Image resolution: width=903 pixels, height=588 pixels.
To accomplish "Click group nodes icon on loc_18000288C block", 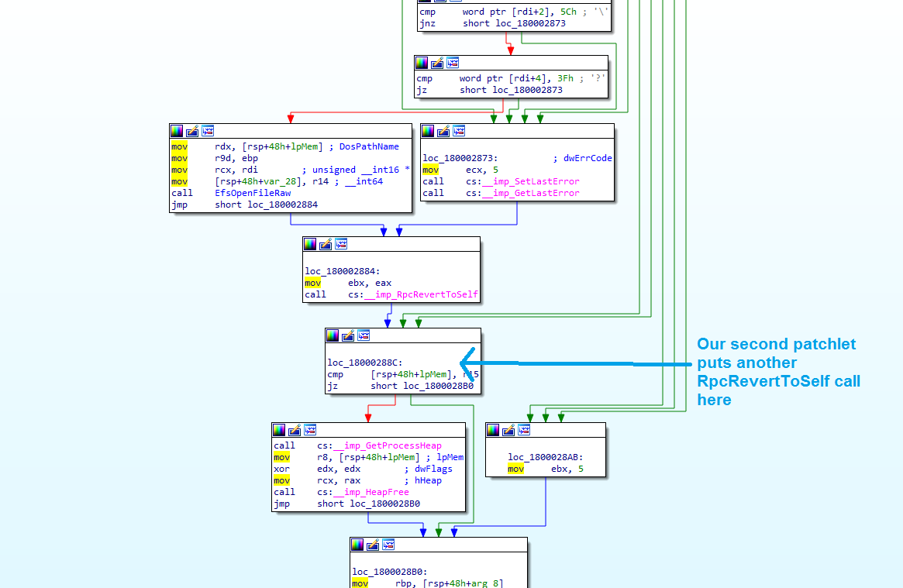I will [x=364, y=335].
